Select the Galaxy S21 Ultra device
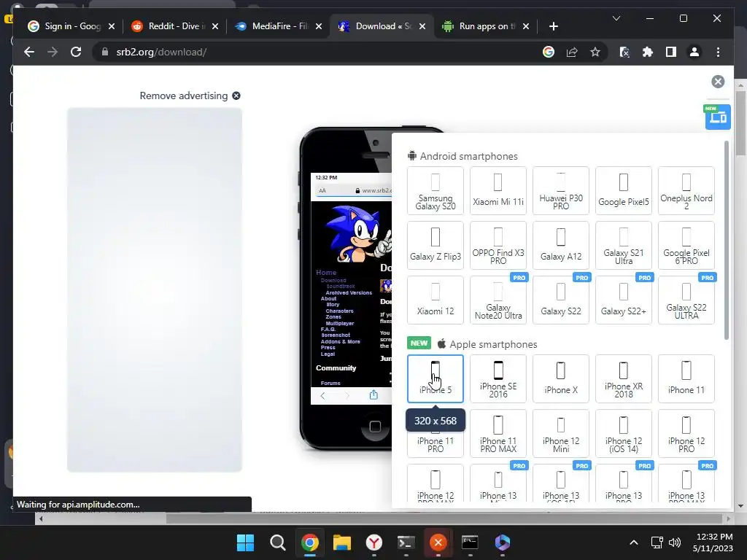 click(x=624, y=246)
